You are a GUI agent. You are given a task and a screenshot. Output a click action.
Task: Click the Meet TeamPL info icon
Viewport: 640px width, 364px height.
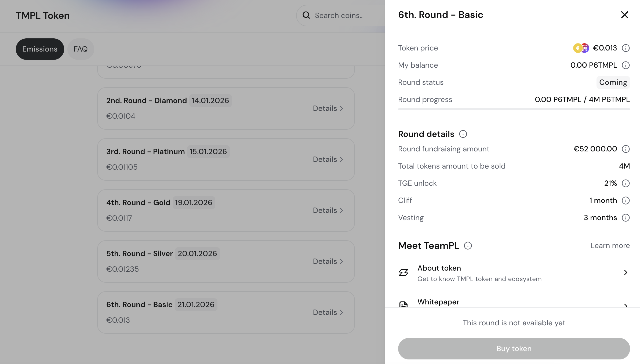468,245
